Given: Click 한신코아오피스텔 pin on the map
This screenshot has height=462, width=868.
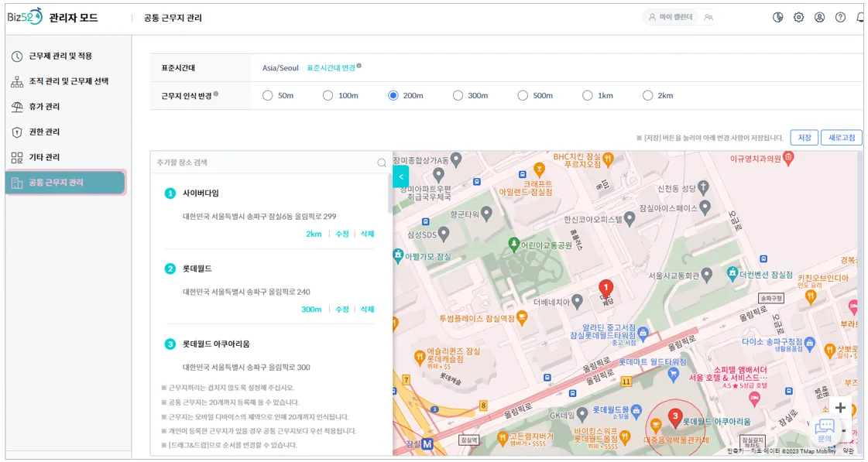Looking at the screenshot, I should (x=630, y=218).
